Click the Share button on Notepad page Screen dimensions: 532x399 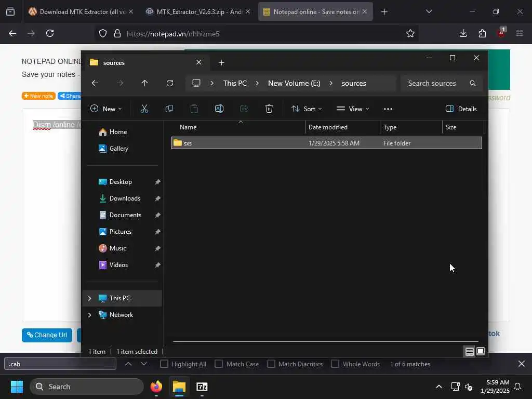click(x=70, y=96)
